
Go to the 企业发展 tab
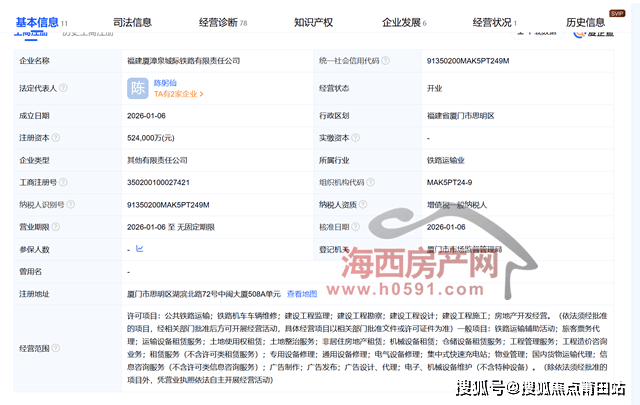tap(403, 21)
